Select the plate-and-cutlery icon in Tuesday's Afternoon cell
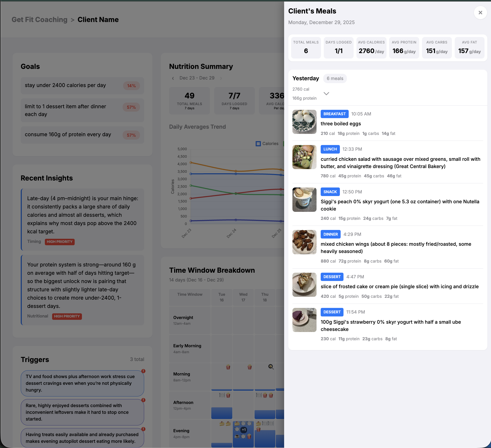Viewport: 491px width, 448px height. [222, 395]
